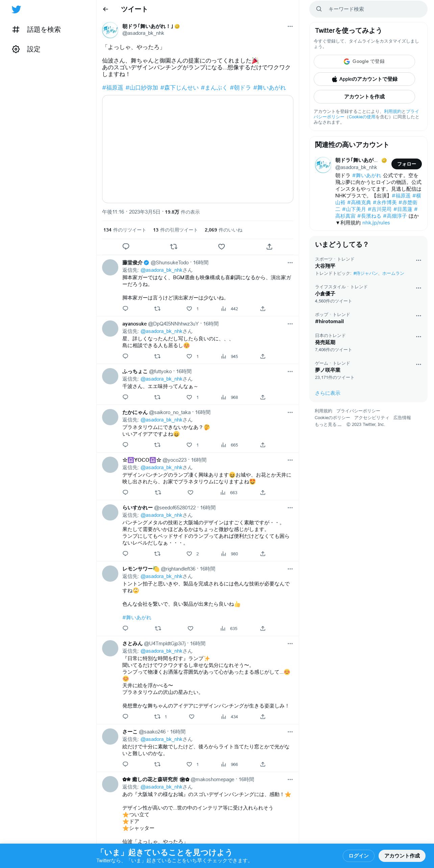Image resolution: width=434 pixels, height=868 pixels.
Task: Click the Twitter bird logo
Action: coord(16,9)
